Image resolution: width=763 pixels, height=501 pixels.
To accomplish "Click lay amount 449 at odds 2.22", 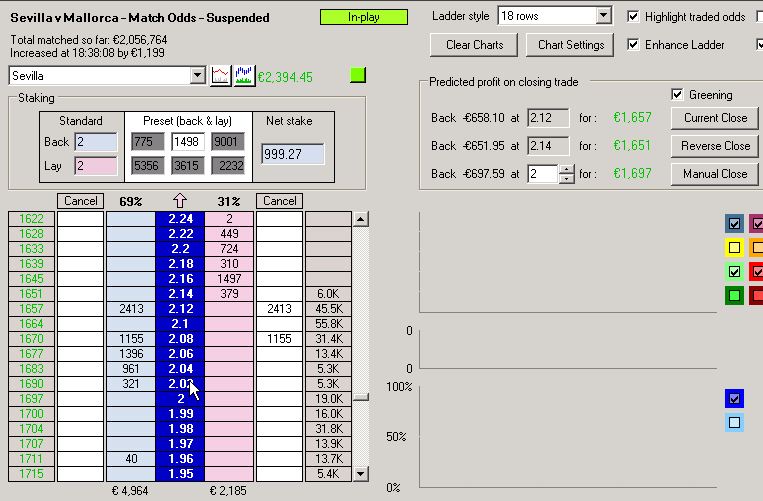I will pyautogui.click(x=229, y=234).
